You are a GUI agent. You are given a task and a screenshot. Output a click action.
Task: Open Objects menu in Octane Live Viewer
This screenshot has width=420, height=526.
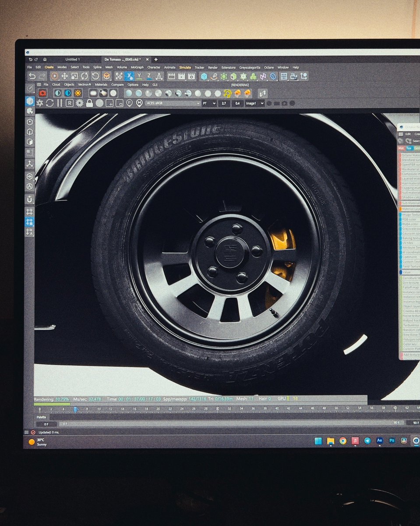69,84
